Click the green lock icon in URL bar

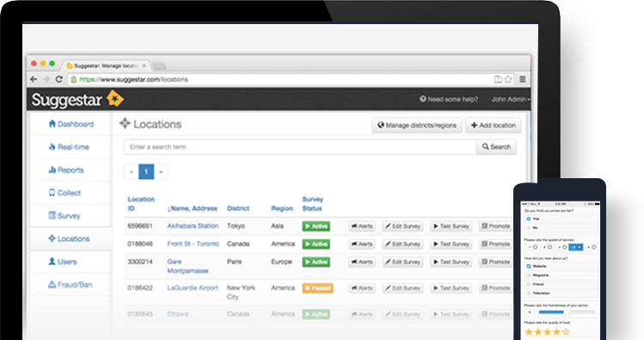click(74, 79)
